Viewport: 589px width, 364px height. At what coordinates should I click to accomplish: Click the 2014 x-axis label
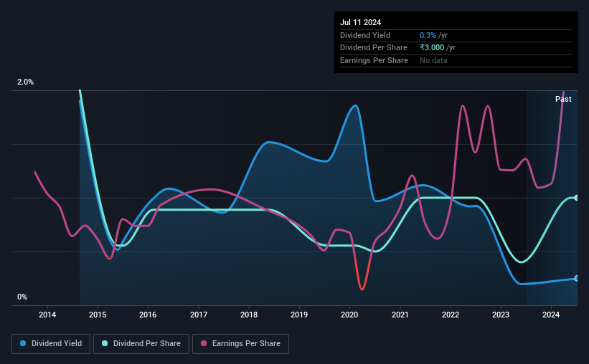click(47, 315)
